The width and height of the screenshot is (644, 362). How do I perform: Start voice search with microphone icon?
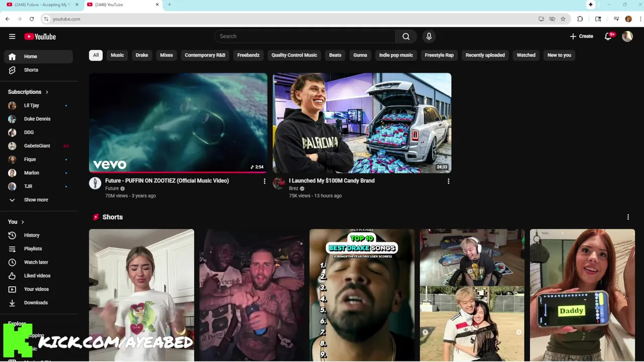(x=429, y=36)
